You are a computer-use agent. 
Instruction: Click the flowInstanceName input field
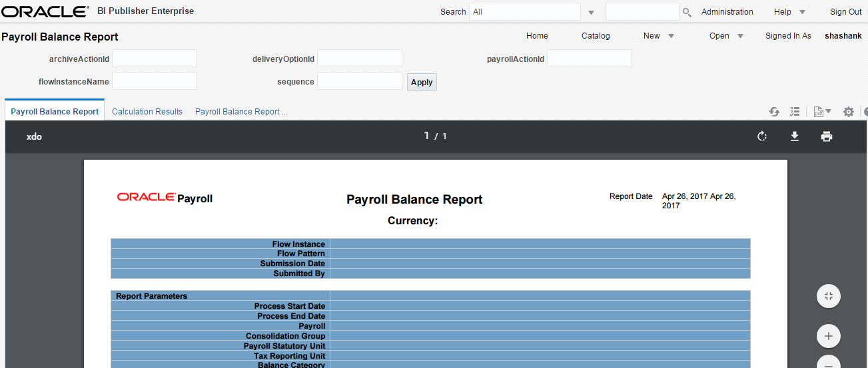tap(155, 81)
